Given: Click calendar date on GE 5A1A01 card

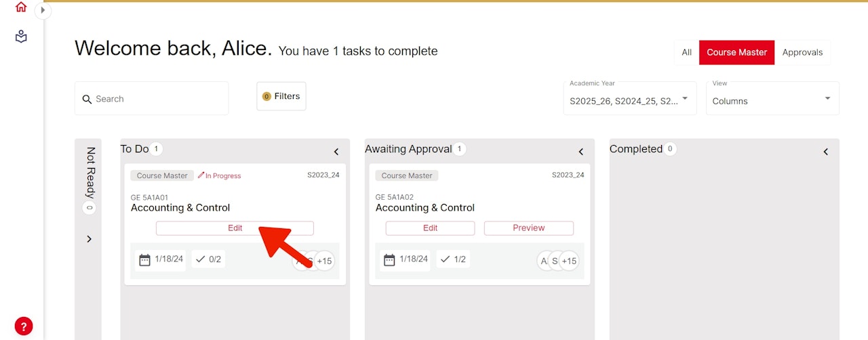Looking at the screenshot, I should (161, 259).
